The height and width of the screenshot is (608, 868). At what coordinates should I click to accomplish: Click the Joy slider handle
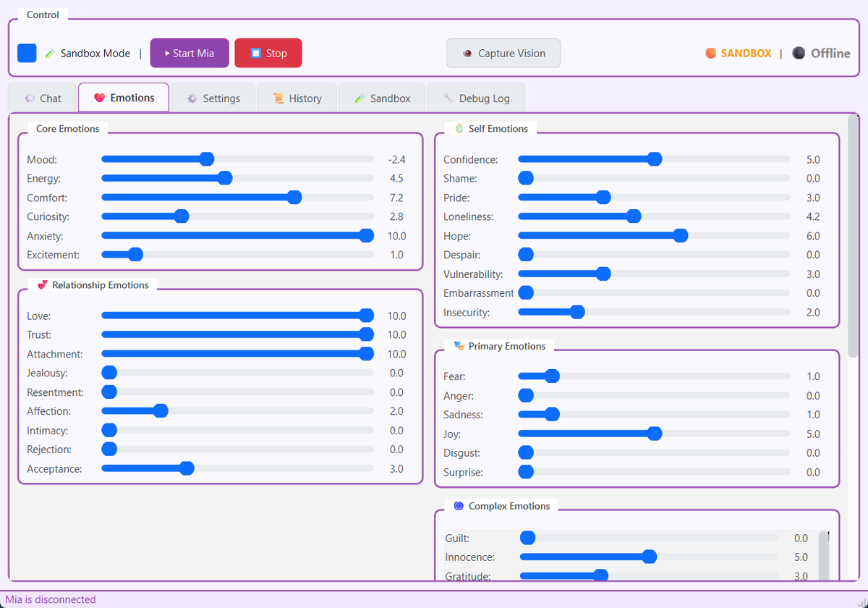point(655,434)
